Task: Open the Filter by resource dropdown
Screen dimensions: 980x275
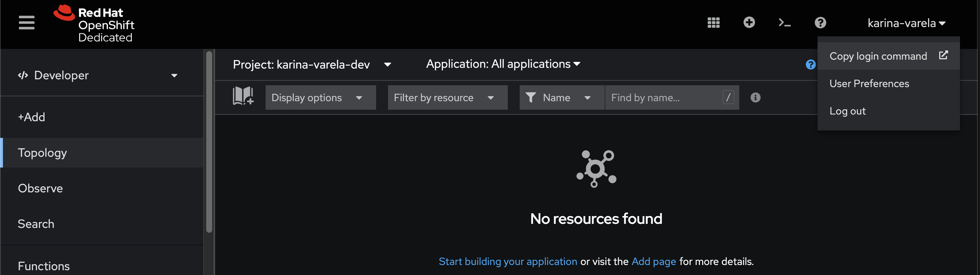Action: (x=448, y=98)
